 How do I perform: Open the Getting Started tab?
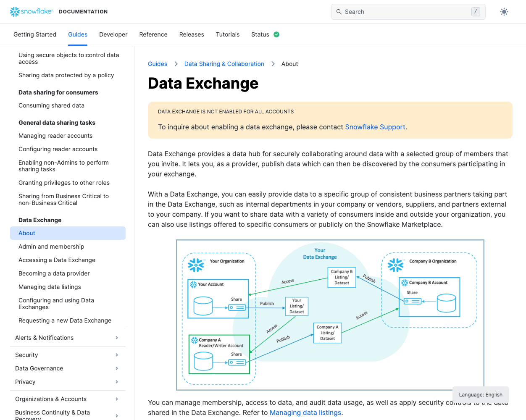35,34
